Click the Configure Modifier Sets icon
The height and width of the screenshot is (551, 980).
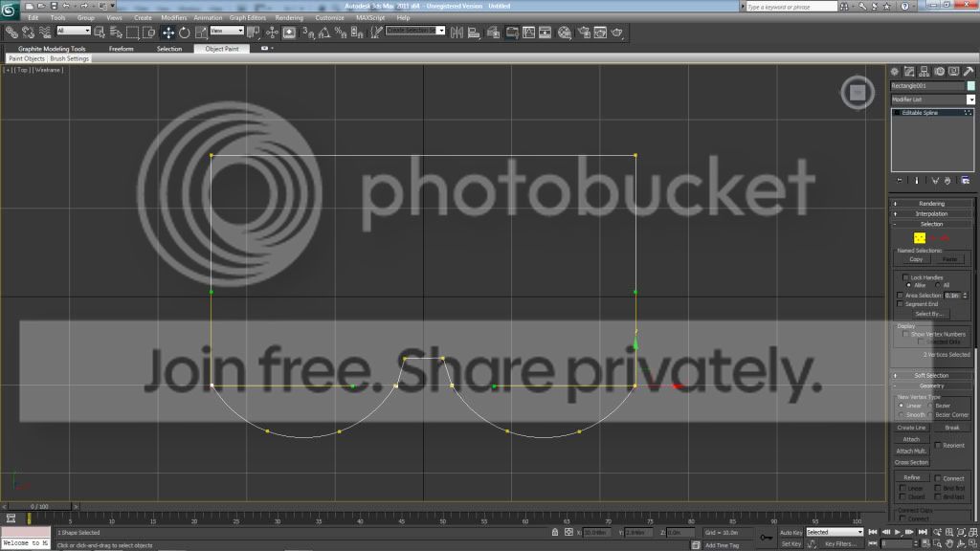click(965, 181)
